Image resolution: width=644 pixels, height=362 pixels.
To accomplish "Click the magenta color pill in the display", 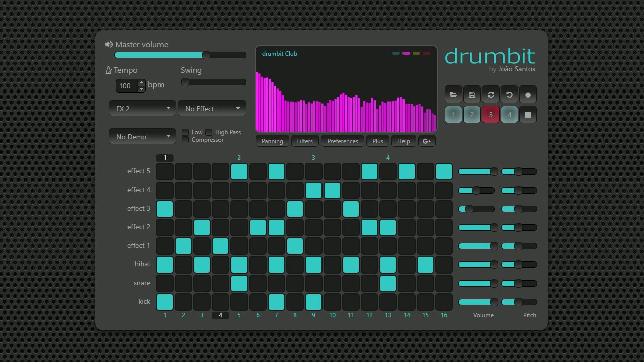I will pyautogui.click(x=406, y=53).
